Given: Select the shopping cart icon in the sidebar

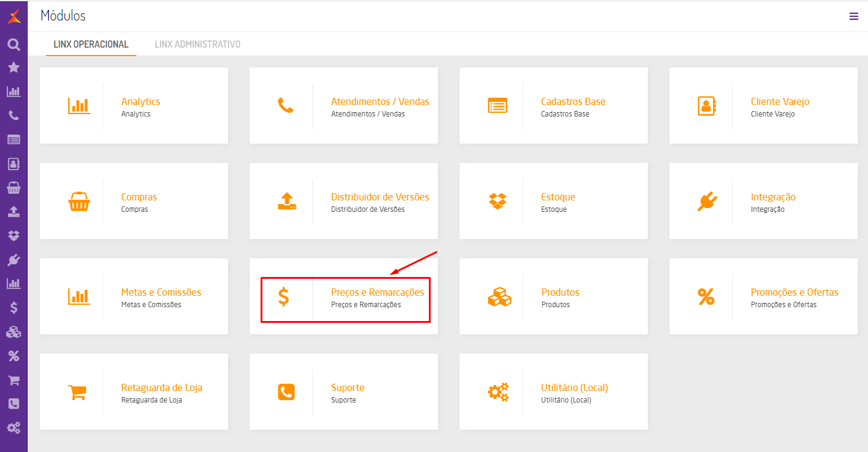Looking at the screenshot, I should pos(13,380).
